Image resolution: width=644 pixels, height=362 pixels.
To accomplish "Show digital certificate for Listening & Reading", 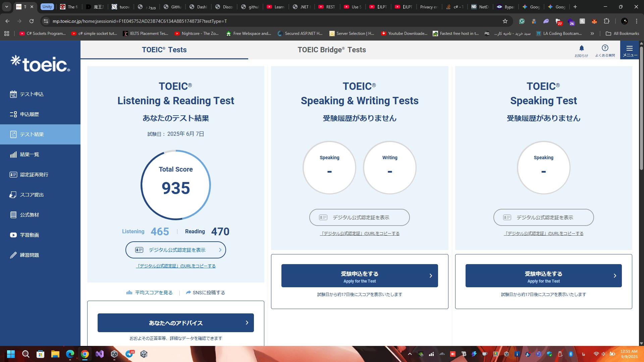I will point(175,250).
